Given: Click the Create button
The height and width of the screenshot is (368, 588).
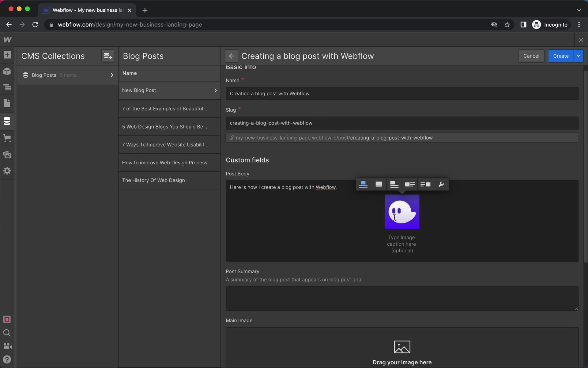Looking at the screenshot, I should tap(561, 56).
